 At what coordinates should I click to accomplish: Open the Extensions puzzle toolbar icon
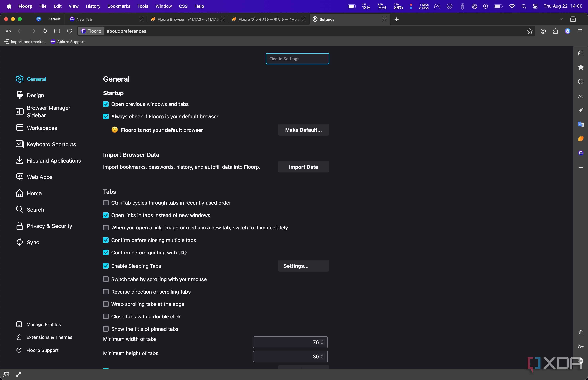[556, 31]
